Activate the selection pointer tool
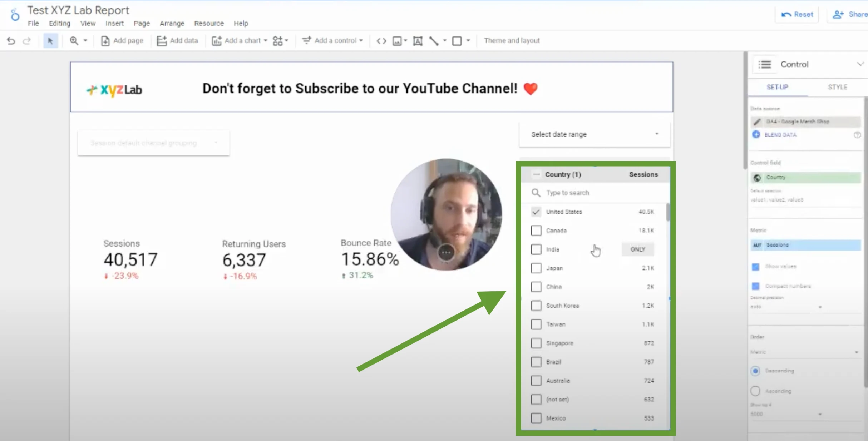Viewport: 868px width, 441px height. (x=50, y=41)
